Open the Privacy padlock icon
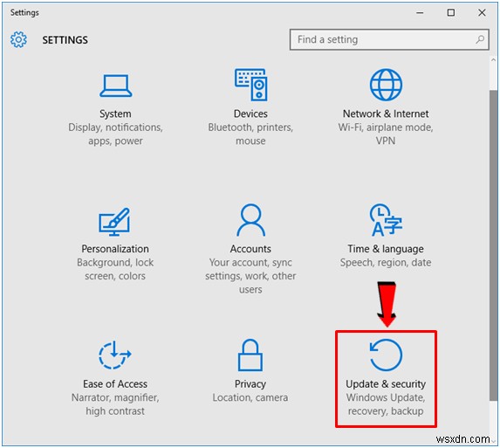Image resolution: width=500 pixels, height=448 pixels. coord(250,355)
